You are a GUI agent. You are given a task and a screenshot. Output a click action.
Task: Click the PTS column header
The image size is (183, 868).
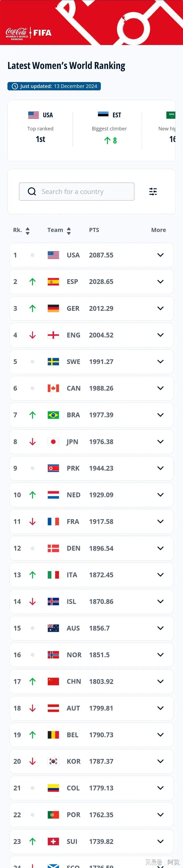(x=94, y=230)
